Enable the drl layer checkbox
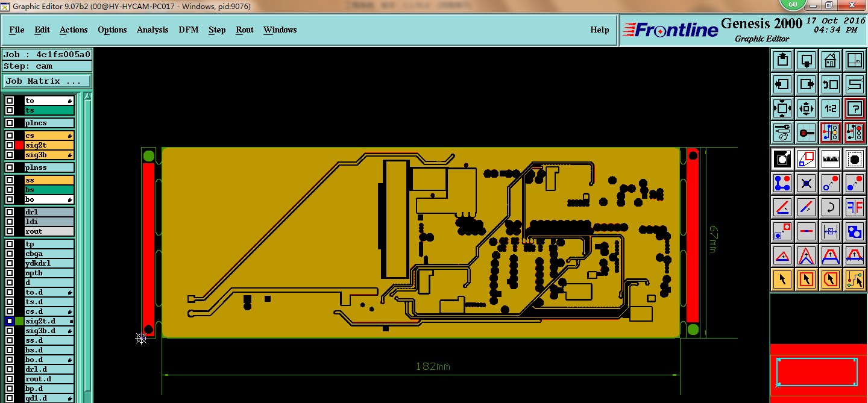Screen dimensions: 868x403 pyautogui.click(x=10, y=212)
